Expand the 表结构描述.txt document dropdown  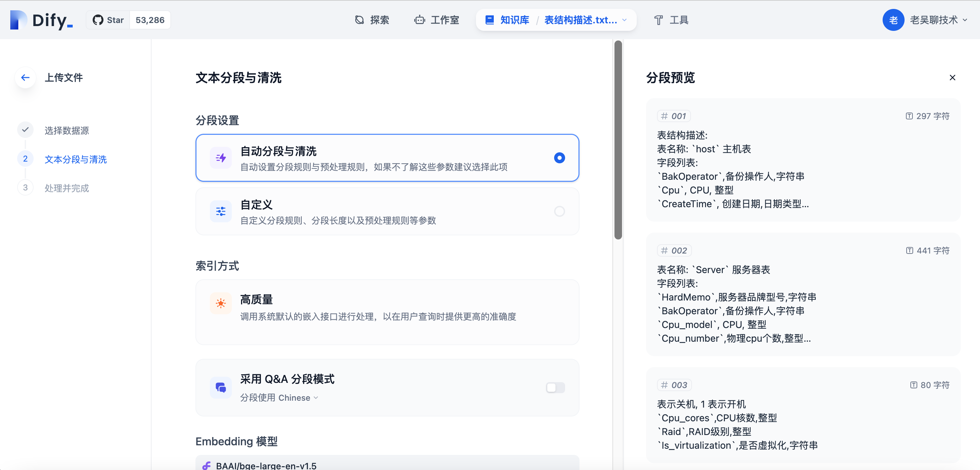(624, 20)
